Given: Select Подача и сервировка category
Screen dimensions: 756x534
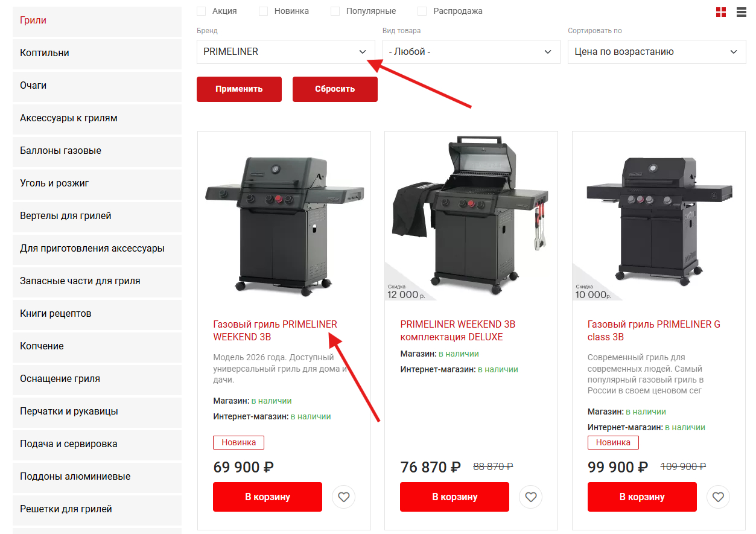Looking at the screenshot, I should (97, 445).
